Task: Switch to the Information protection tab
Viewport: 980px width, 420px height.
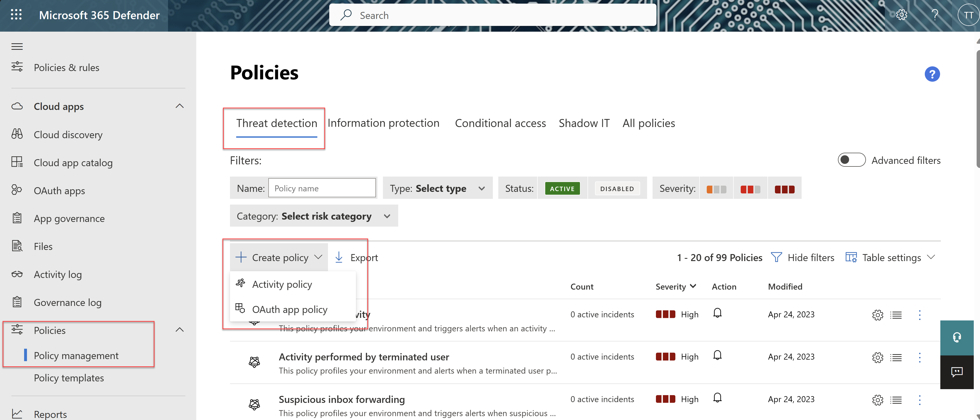Action: click(x=383, y=122)
